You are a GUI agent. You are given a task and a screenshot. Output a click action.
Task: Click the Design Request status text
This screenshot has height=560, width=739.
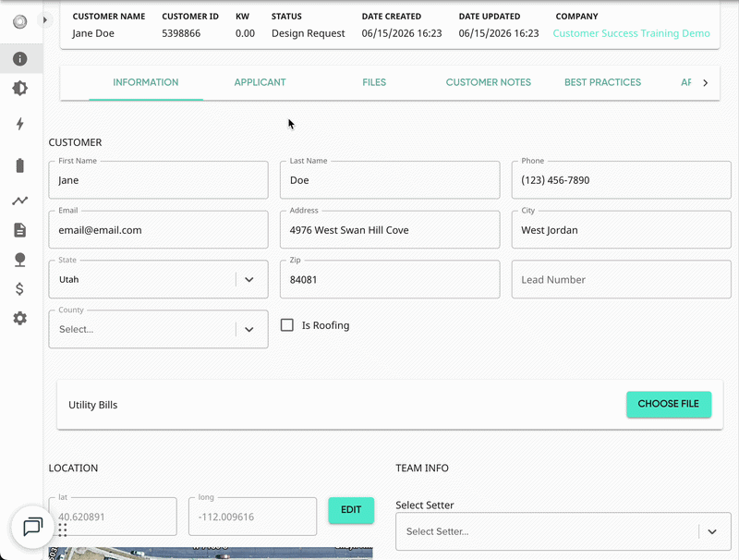309,33
